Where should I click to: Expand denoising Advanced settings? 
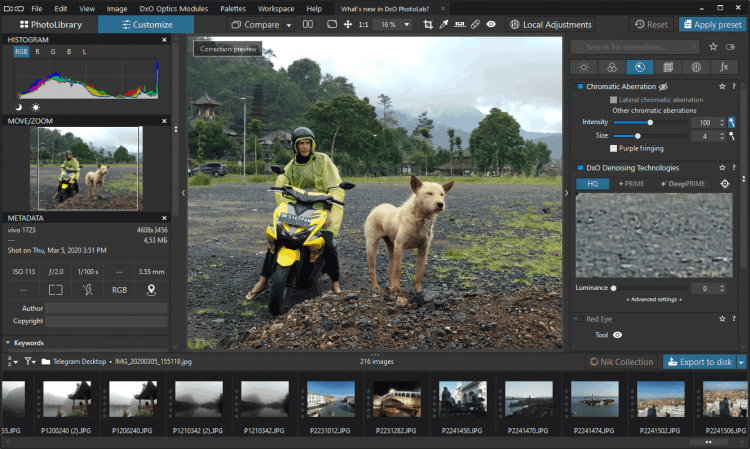pos(655,299)
